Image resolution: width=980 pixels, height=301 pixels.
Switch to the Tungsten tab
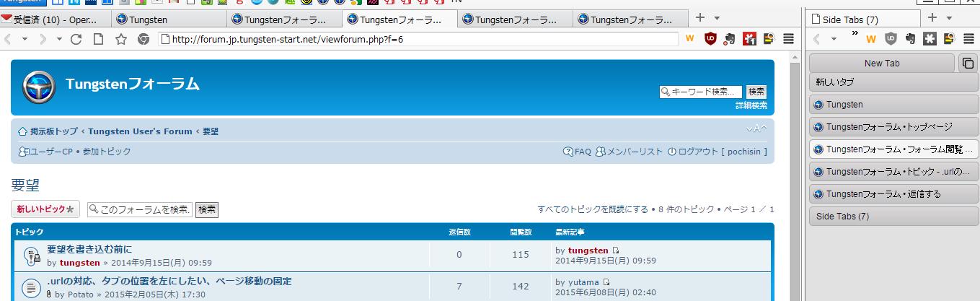click(169, 19)
